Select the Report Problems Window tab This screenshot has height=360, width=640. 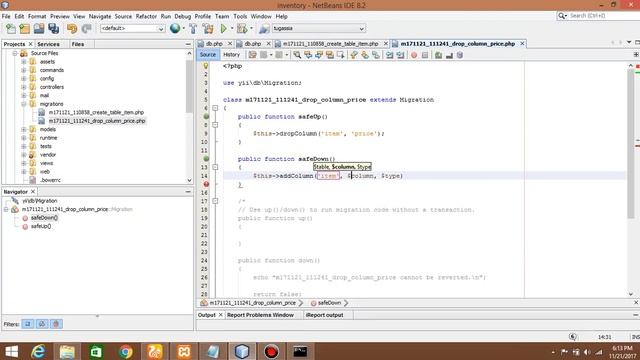pyautogui.click(x=260, y=315)
